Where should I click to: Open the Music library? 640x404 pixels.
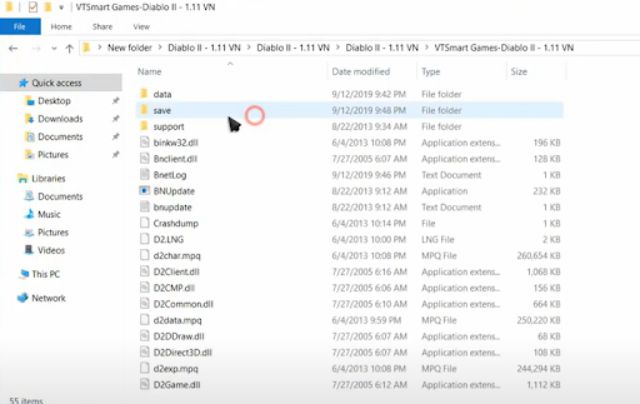pyautogui.click(x=49, y=215)
